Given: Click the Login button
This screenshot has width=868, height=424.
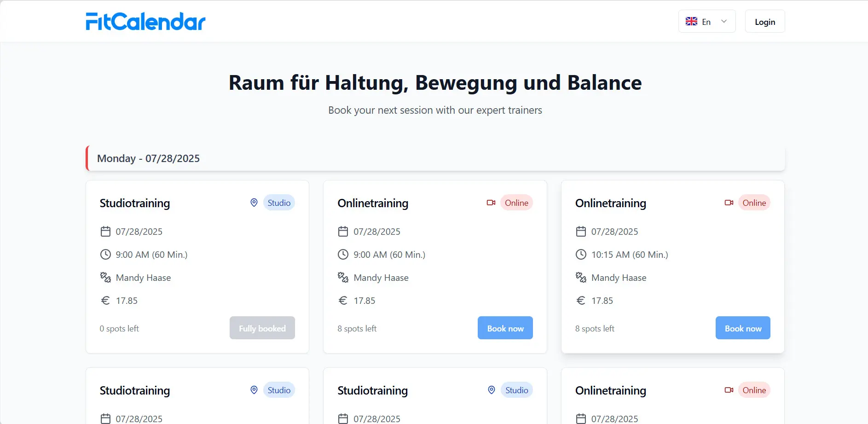Looking at the screenshot, I should [765, 22].
